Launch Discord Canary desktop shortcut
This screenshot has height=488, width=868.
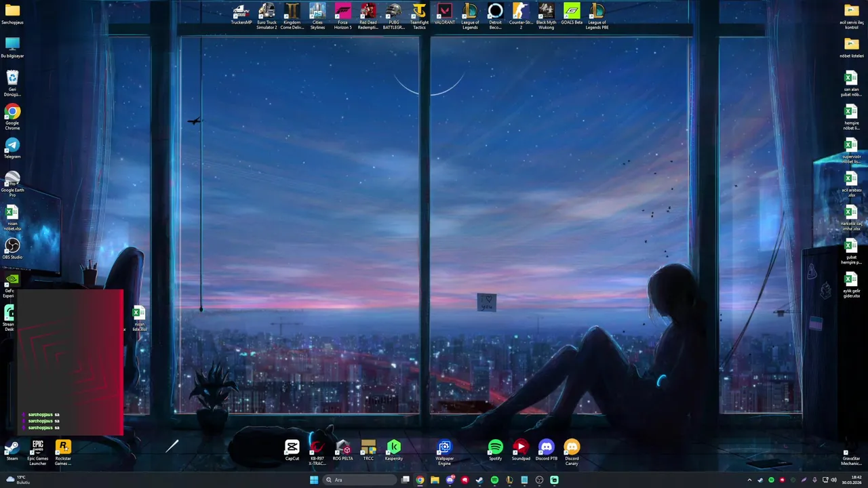pos(572,453)
